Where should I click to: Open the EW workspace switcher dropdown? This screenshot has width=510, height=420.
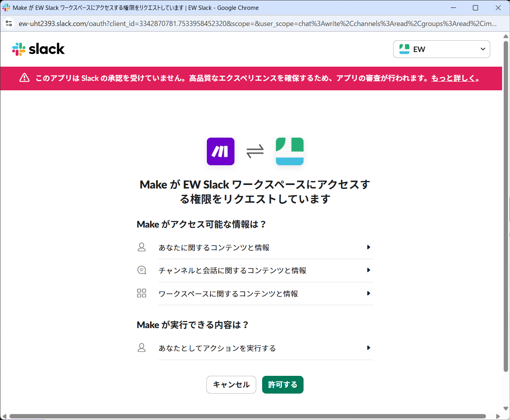[x=441, y=49]
